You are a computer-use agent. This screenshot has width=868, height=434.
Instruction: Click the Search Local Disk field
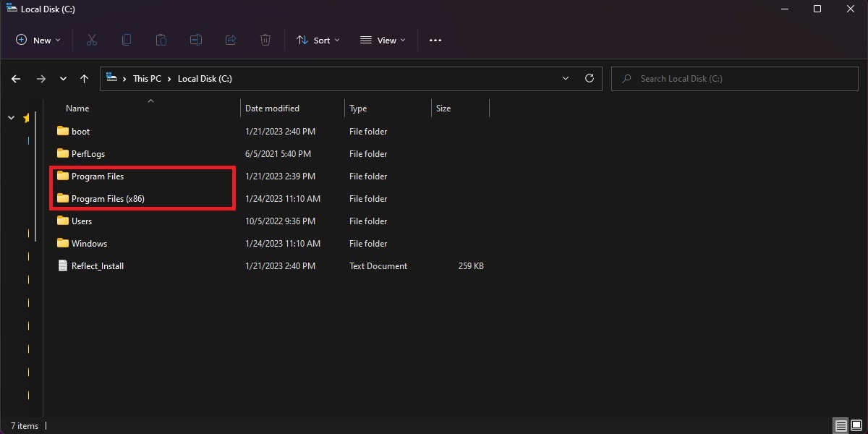tap(734, 78)
